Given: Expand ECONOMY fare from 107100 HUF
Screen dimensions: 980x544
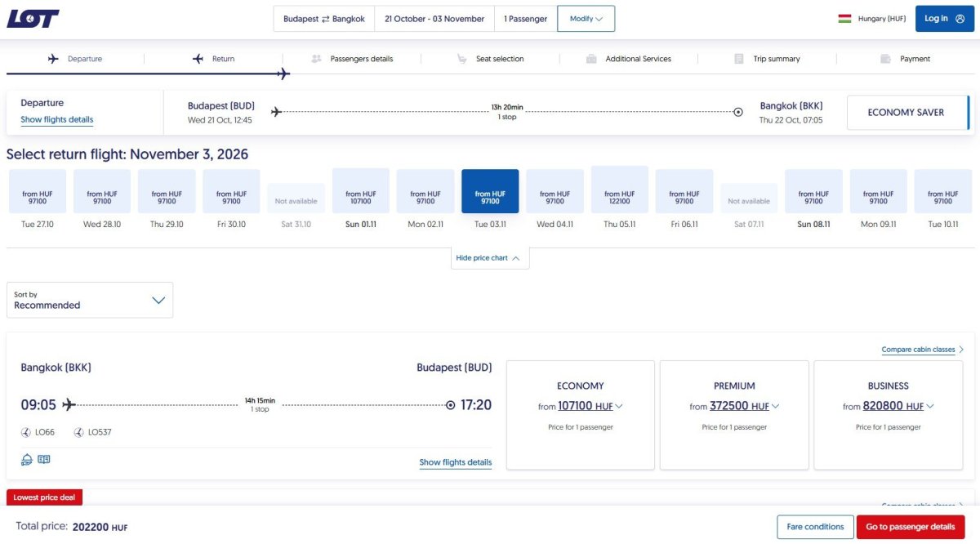Looking at the screenshot, I should click(581, 407).
